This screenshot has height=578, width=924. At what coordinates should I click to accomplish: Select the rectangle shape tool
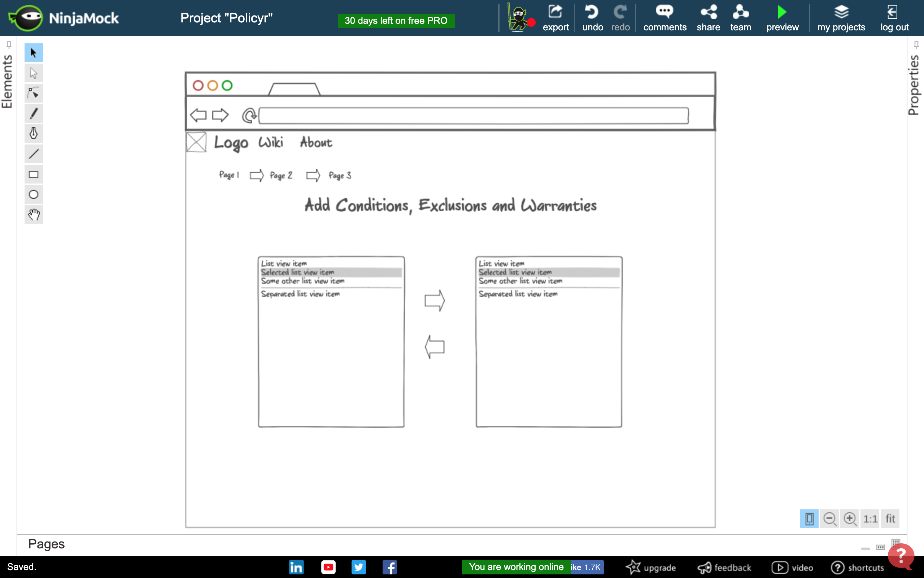pyautogui.click(x=34, y=174)
